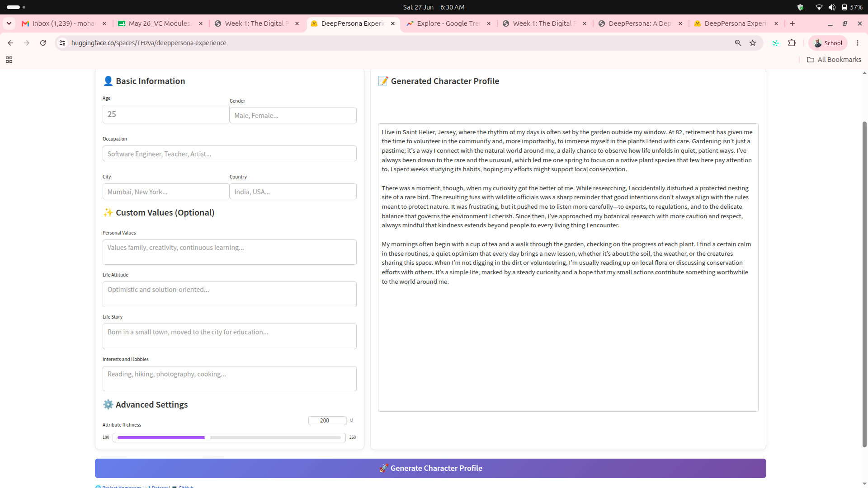Open the Chrome three-dot menu

pyautogui.click(x=858, y=43)
